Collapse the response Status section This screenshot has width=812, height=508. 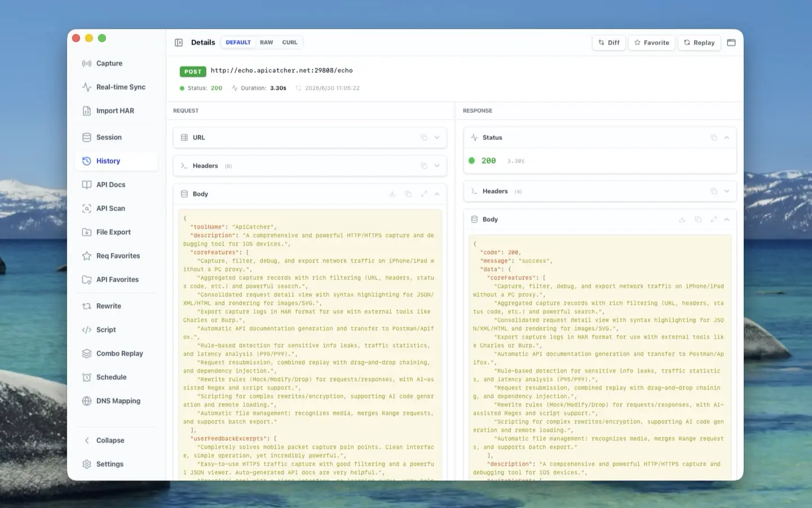point(727,138)
